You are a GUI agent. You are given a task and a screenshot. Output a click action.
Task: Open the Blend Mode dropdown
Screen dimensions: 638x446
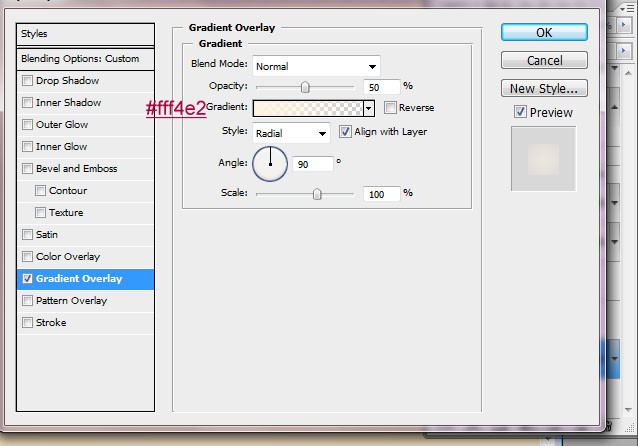(x=310, y=65)
